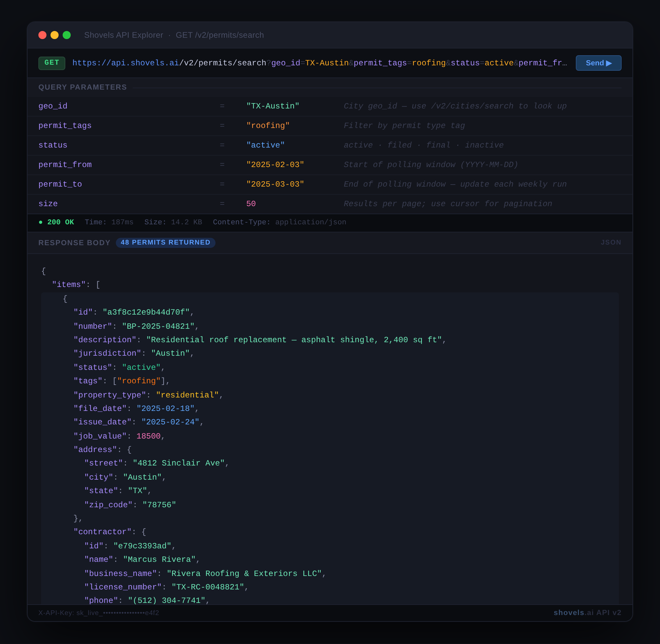Image resolution: width=660 pixels, height=644 pixels.
Task: Change the permit_tags value roofing
Action: click(x=268, y=126)
